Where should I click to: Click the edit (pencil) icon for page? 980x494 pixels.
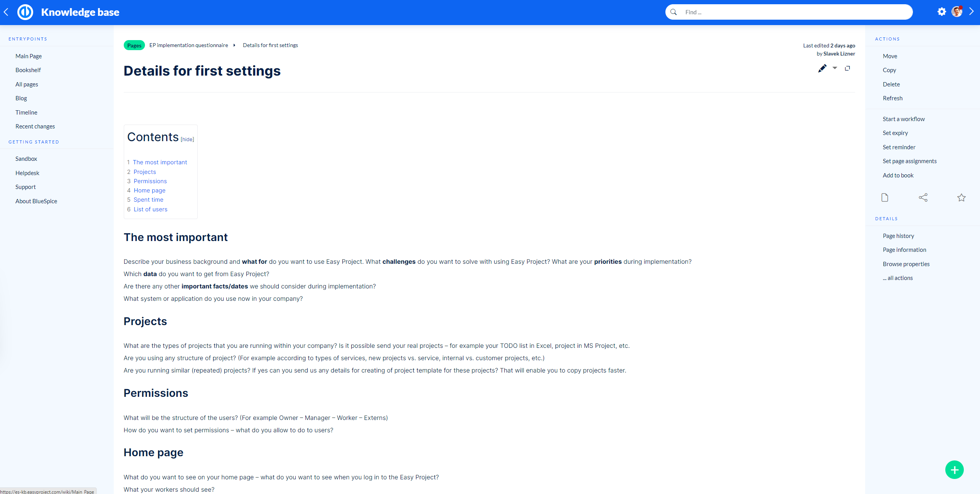(821, 69)
